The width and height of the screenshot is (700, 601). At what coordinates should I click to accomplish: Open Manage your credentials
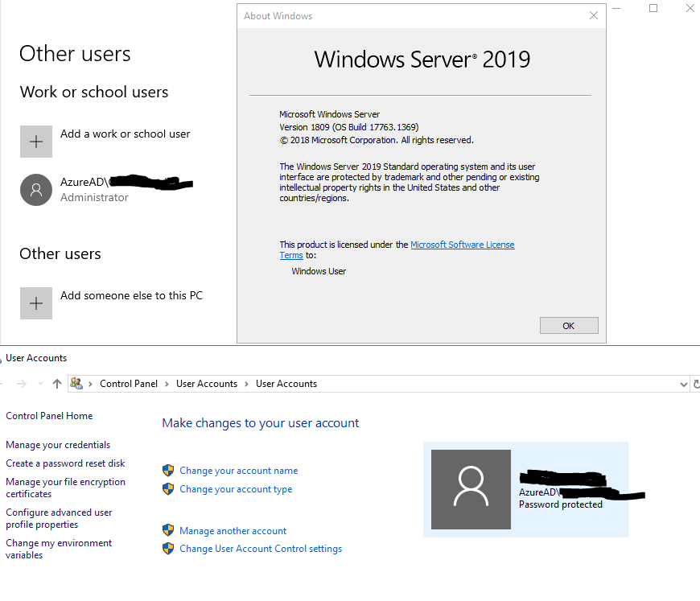(x=58, y=445)
